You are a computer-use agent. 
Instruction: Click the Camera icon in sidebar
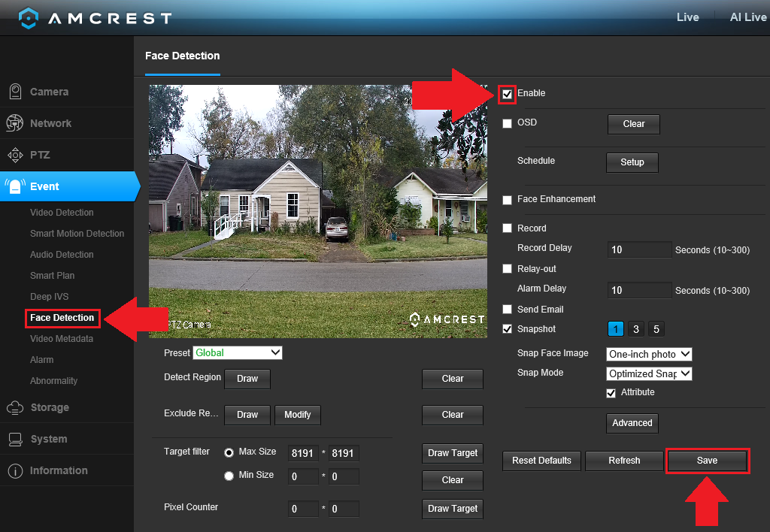15,92
